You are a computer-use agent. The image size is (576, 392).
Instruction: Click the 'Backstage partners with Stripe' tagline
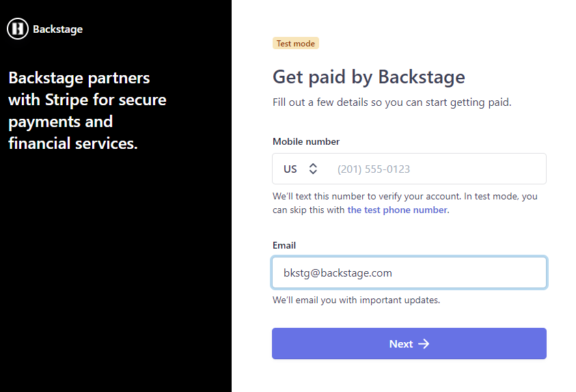pyautogui.click(x=87, y=111)
